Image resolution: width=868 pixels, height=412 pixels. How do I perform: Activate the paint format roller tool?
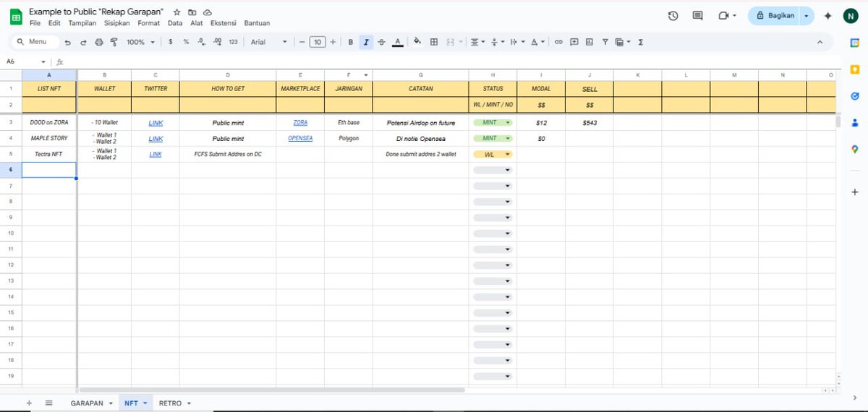coord(114,43)
